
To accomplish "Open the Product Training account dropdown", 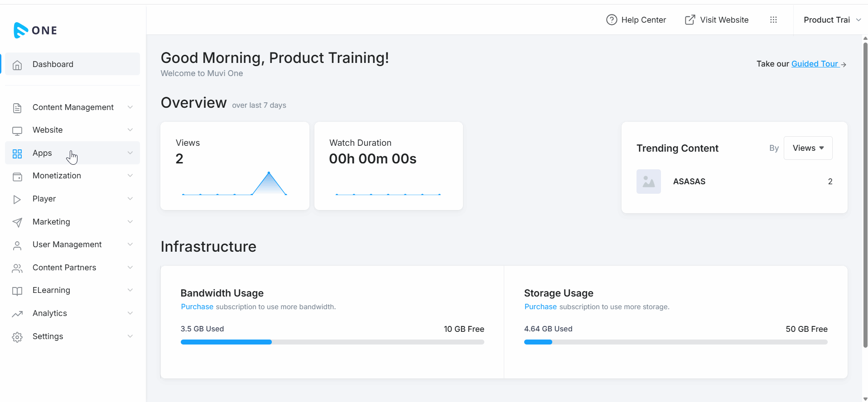I will point(832,20).
